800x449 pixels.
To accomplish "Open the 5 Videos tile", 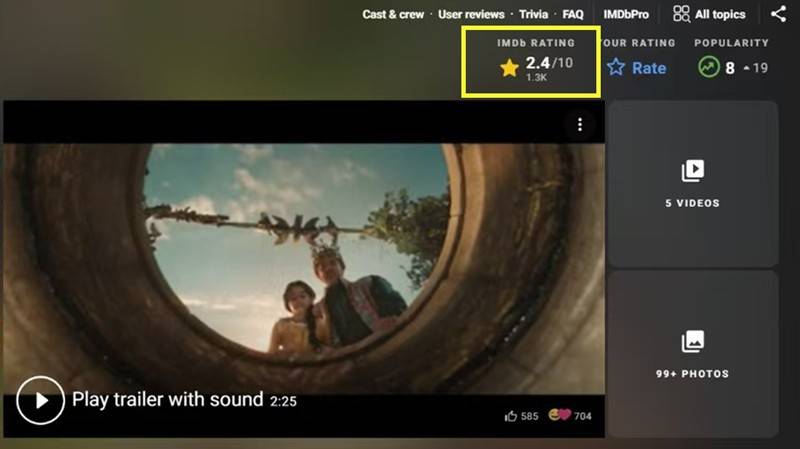I will [x=692, y=184].
